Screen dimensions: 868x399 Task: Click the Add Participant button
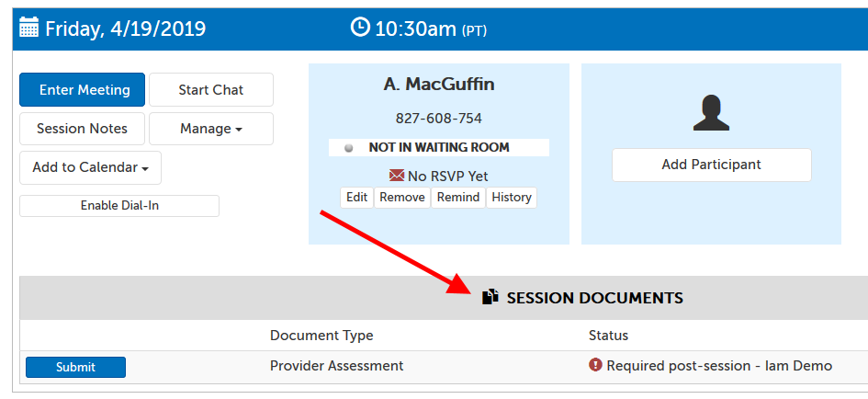(x=711, y=165)
